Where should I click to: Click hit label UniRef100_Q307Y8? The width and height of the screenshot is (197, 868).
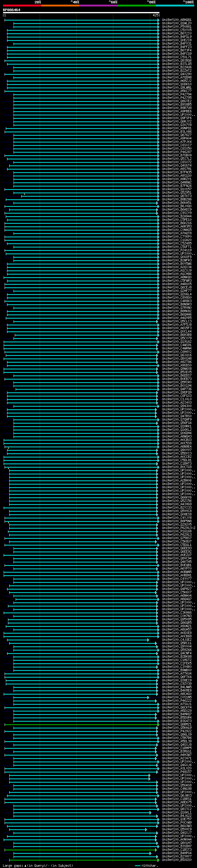[x=176, y=125]
